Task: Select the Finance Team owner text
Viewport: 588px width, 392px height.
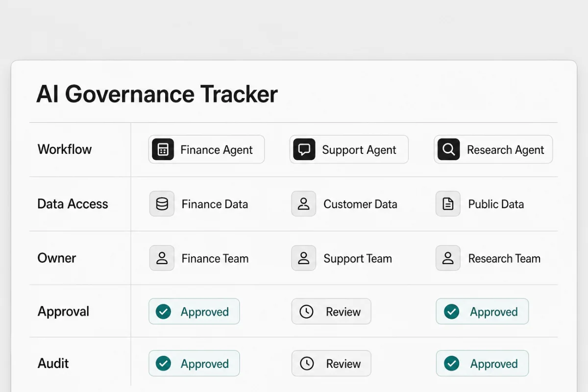Action: click(x=215, y=259)
